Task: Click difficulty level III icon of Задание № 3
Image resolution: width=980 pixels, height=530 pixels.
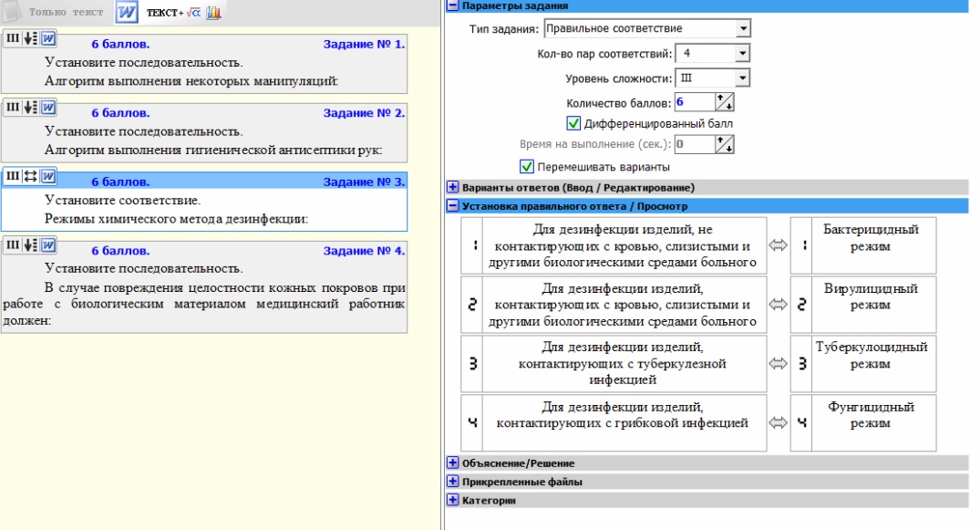Action: (x=13, y=176)
